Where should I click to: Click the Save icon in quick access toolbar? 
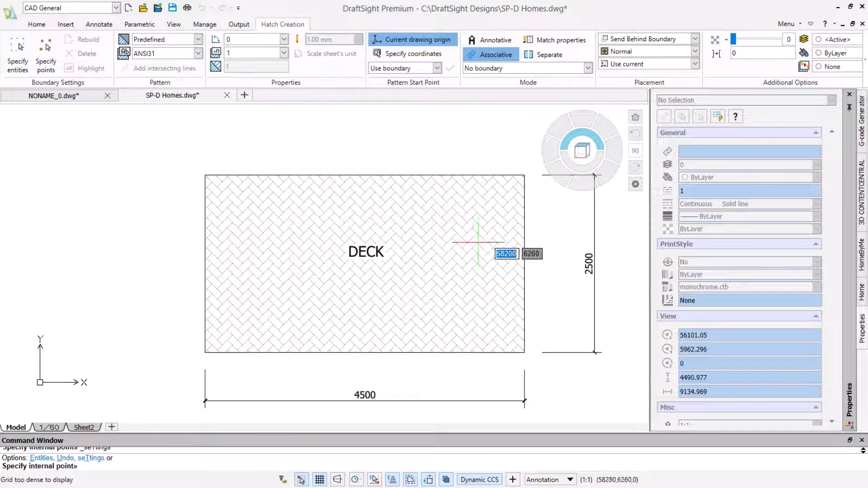coord(172,8)
